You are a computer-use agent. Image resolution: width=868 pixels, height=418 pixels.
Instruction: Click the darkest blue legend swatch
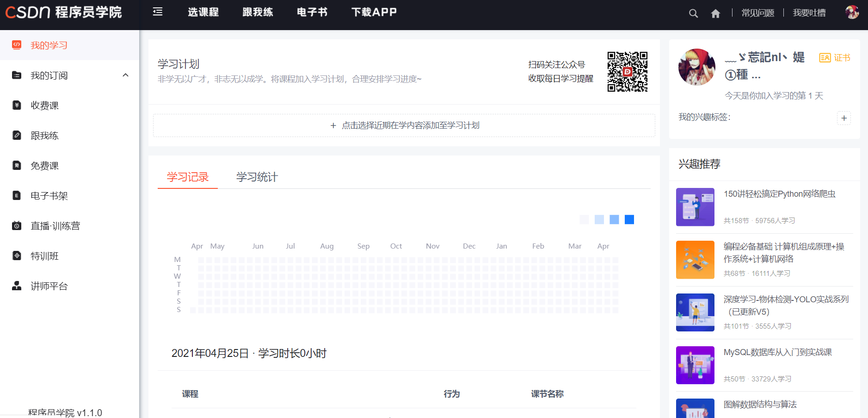coord(629,219)
